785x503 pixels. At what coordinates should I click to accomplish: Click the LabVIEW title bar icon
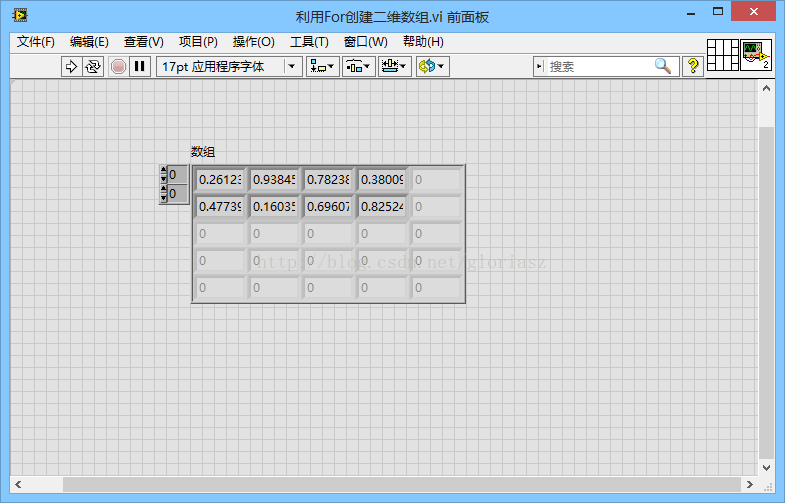(x=20, y=16)
